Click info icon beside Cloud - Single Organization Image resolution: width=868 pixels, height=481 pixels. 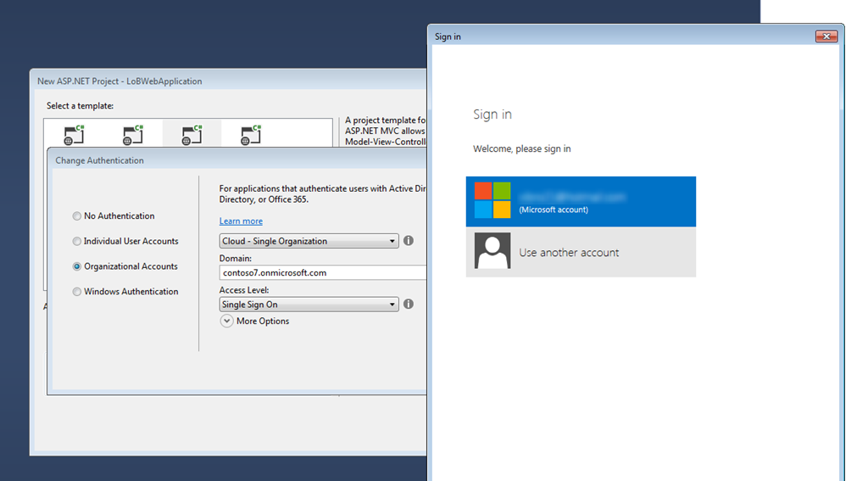coord(409,241)
